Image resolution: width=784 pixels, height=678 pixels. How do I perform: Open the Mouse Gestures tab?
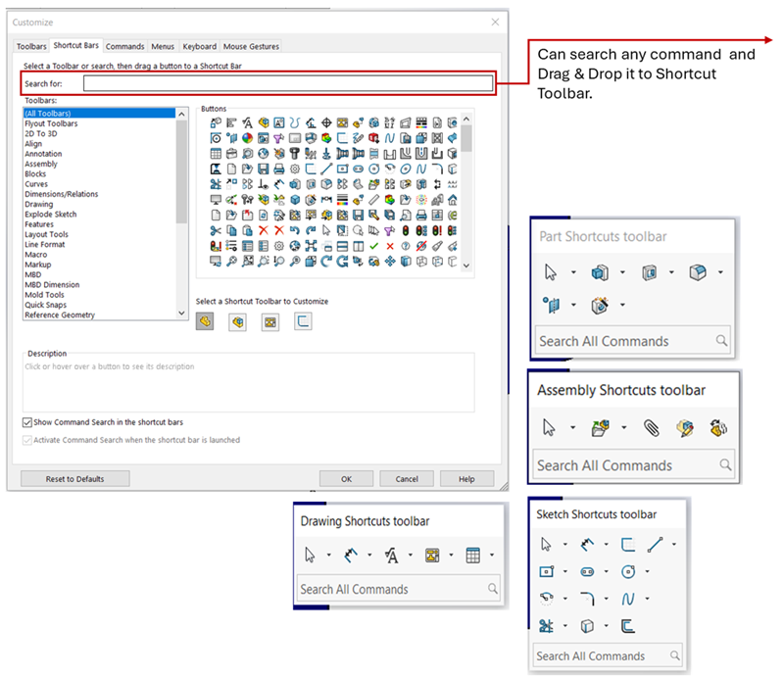(251, 46)
